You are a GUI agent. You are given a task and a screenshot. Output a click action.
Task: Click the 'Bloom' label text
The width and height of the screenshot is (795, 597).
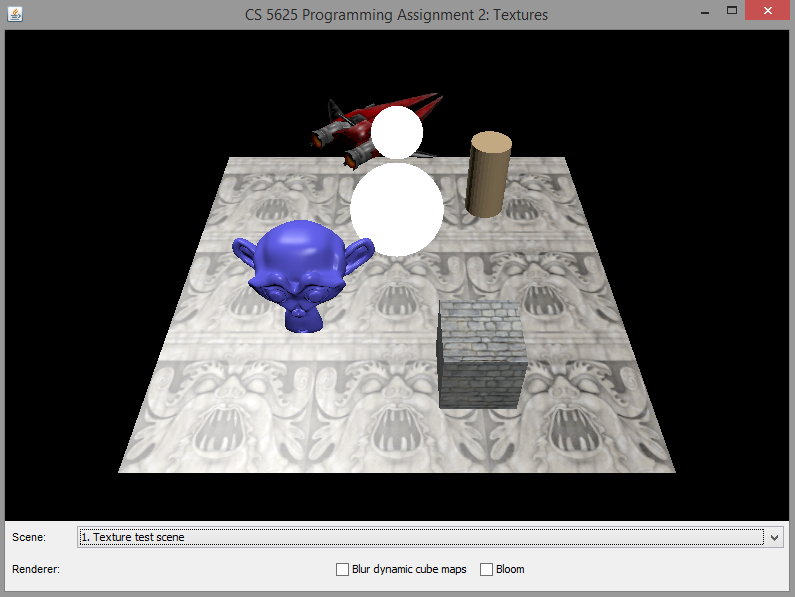(x=510, y=569)
